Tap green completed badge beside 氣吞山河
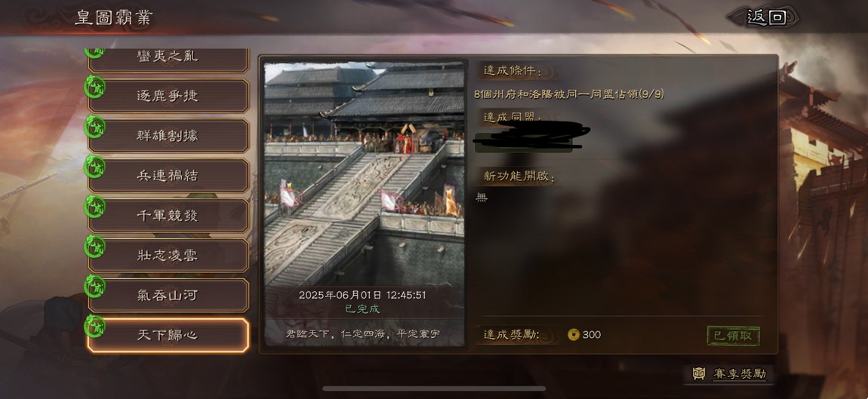 [94, 286]
